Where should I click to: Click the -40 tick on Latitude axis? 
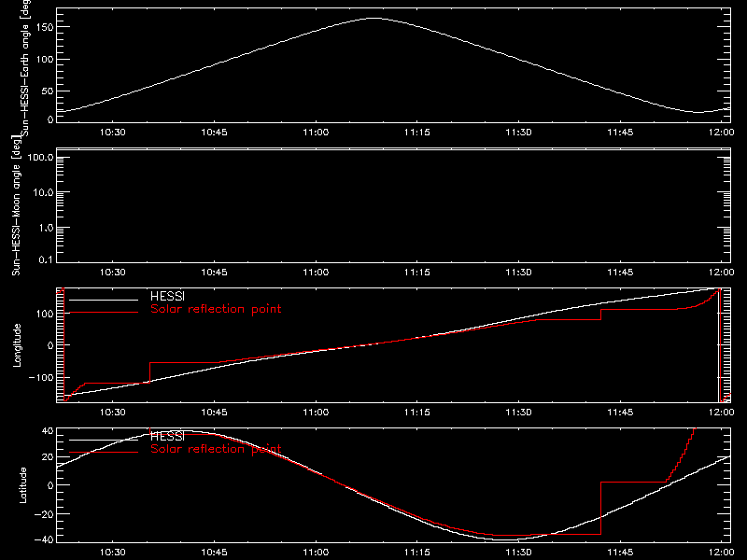(44, 540)
